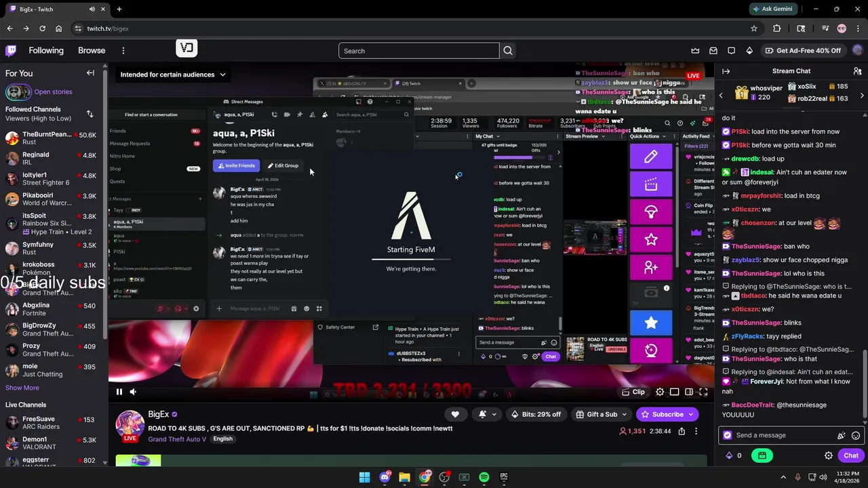Open the Get Bits diamond icon in top bar
The image size is (868, 488).
749,51
